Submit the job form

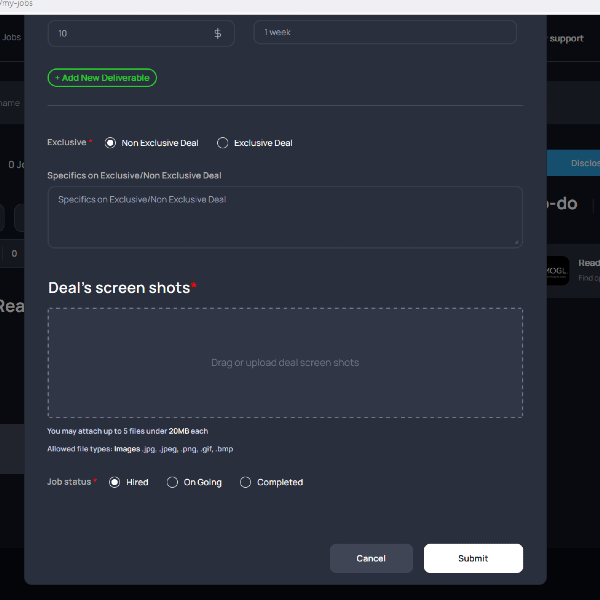pos(473,558)
